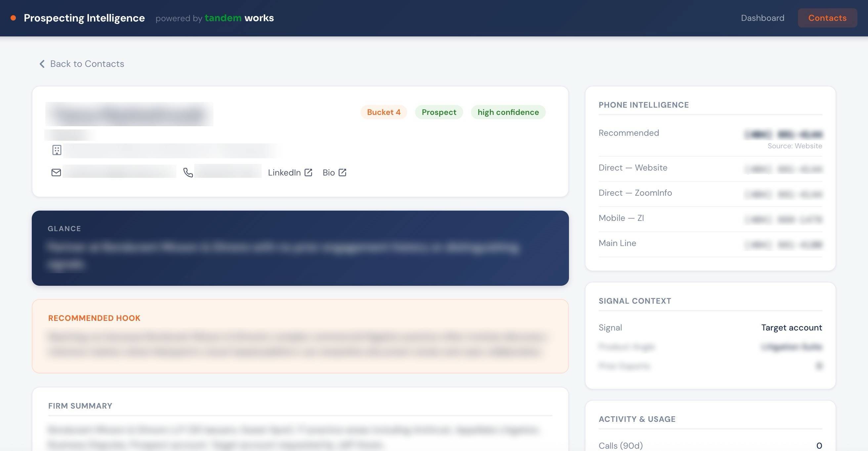The height and width of the screenshot is (451, 868).
Task: Click the Prospect status badge
Action: tap(439, 112)
